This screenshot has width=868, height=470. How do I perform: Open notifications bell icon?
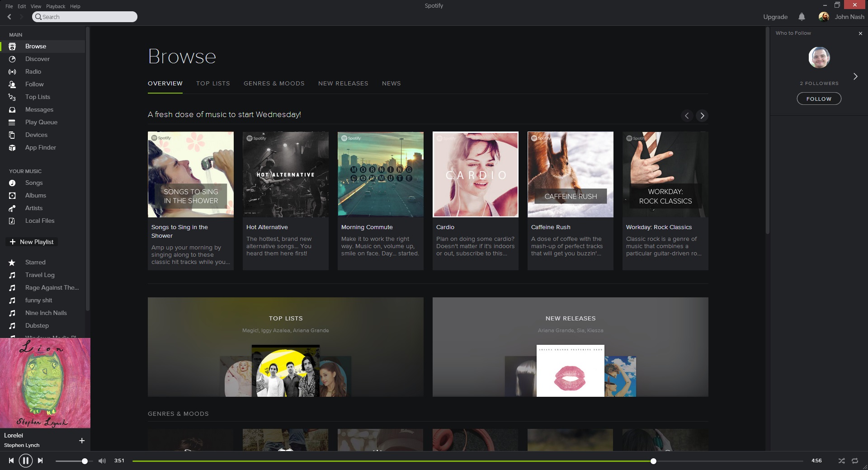[802, 17]
